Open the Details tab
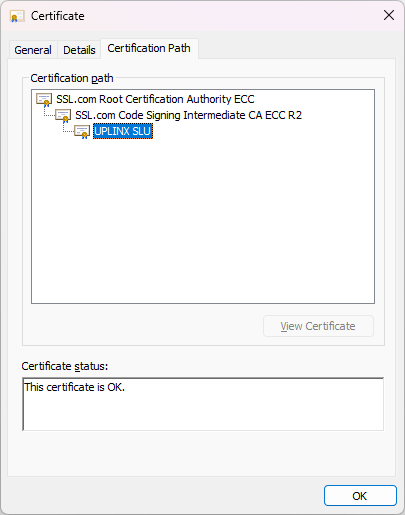Image resolution: width=405 pixels, height=515 pixels. [79, 50]
